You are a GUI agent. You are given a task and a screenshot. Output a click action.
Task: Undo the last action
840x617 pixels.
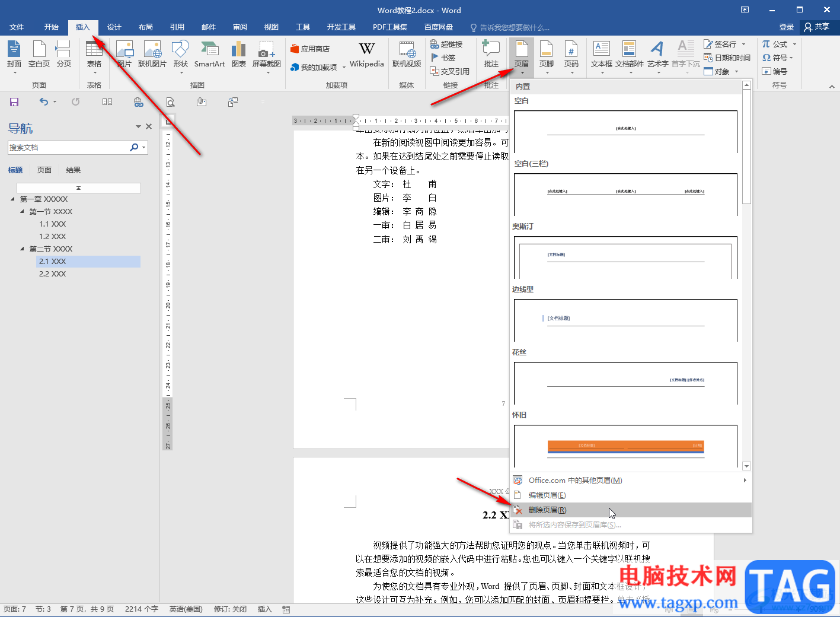point(44,102)
